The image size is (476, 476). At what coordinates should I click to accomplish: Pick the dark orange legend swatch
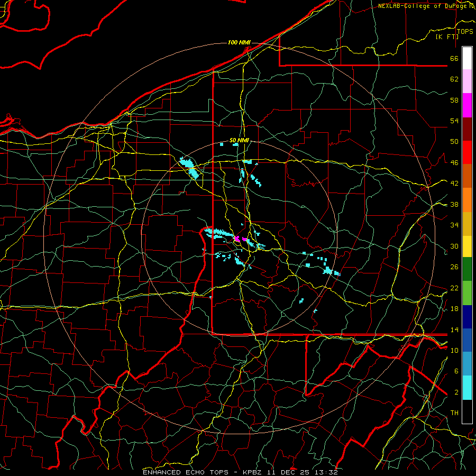(467, 176)
